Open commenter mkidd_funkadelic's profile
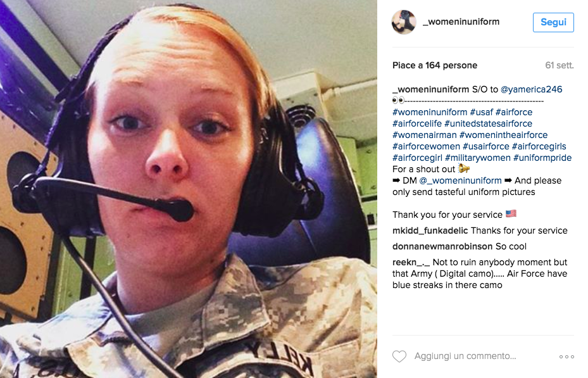The height and width of the screenshot is (378, 588). [430, 230]
